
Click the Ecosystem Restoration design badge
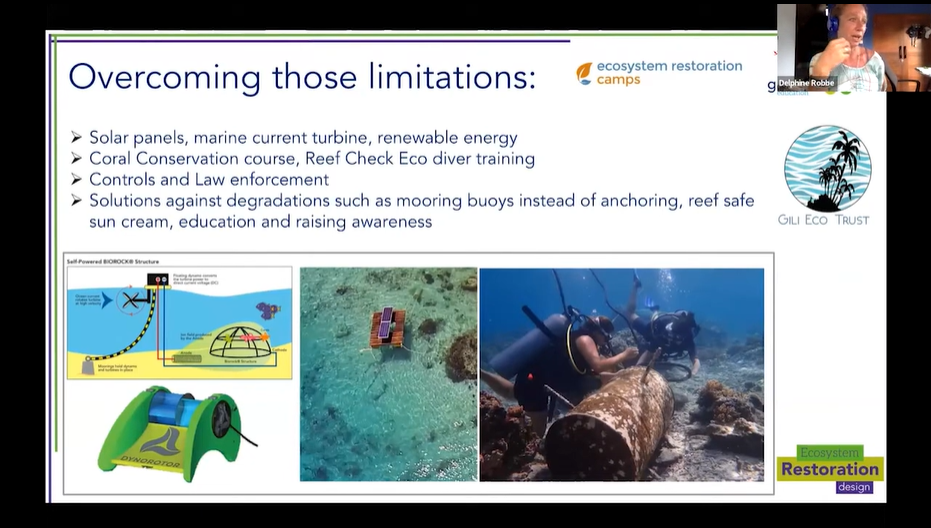click(829, 468)
